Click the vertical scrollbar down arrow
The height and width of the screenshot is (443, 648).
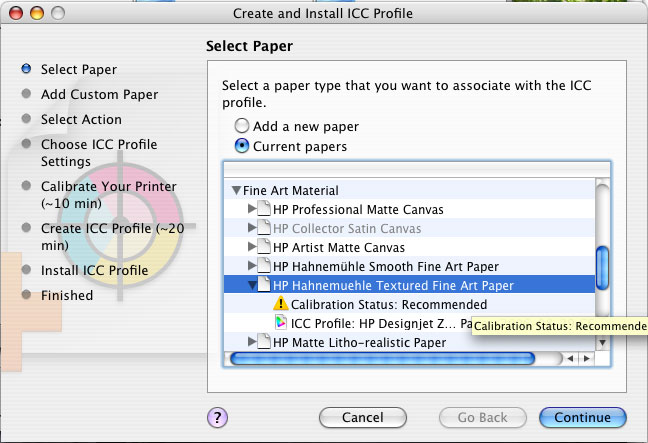603,343
